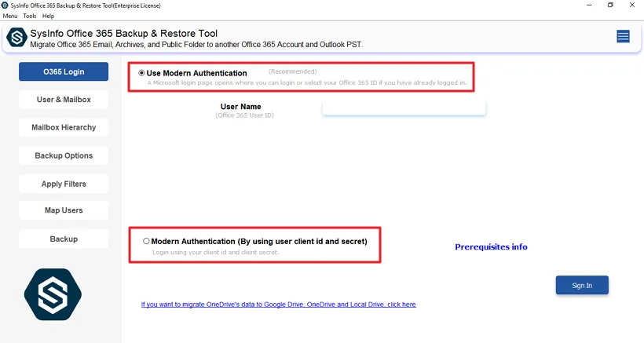Click the SysInfo logo in header
The height and width of the screenshot is (343, 644).
[x=16, y=38]
